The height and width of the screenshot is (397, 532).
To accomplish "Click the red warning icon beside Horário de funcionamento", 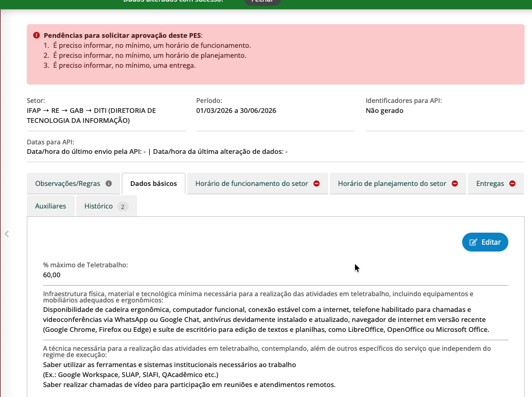I will tap(317, 184).
